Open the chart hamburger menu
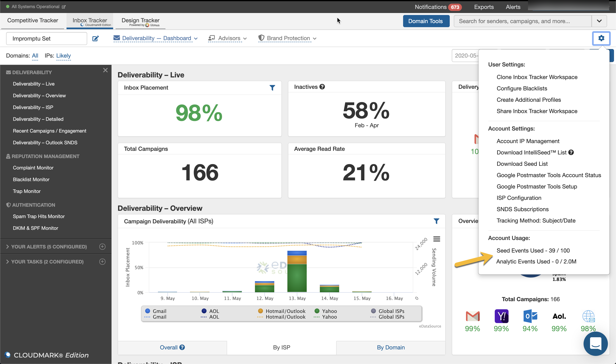 coord(437,239)
